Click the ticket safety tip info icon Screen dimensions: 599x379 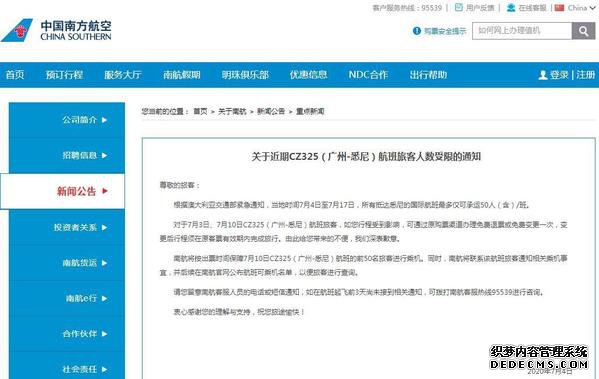pyautogui.click(x=416, y=31)
